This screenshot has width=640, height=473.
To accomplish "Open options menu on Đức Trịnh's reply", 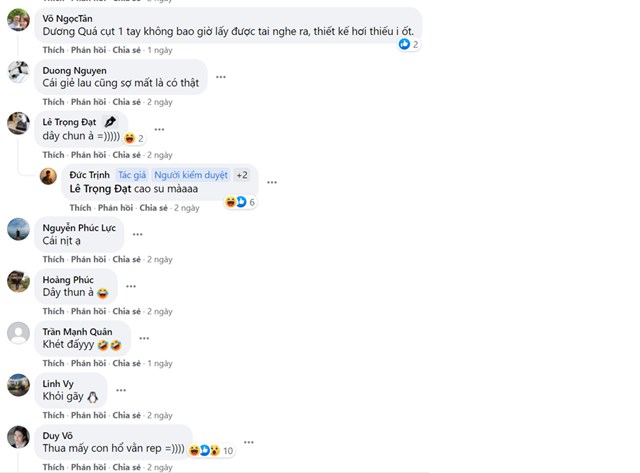I will coord(272,182).
